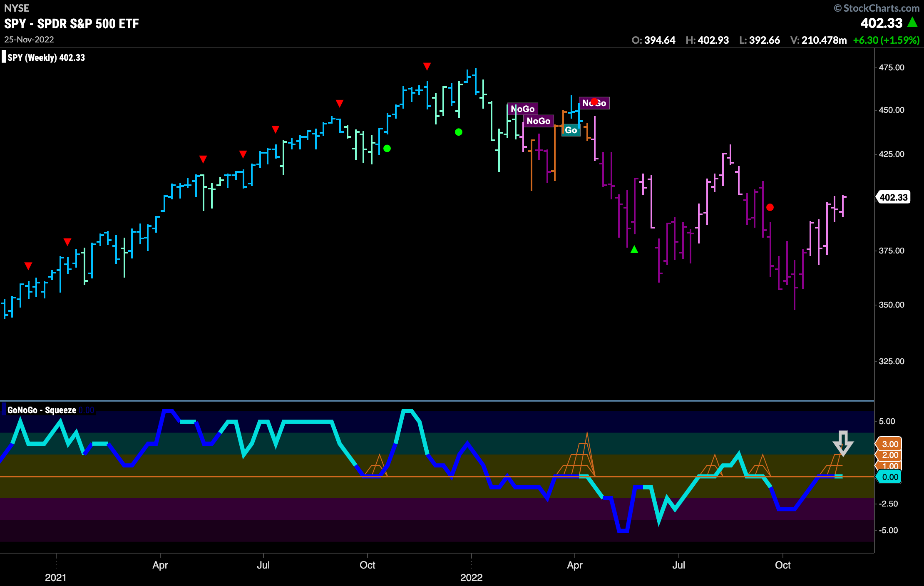This screenshot has width=924, height=586.
Task: Click the SPY - SPDR S&P 500 ETF title
Action: (x=72, y=24)
